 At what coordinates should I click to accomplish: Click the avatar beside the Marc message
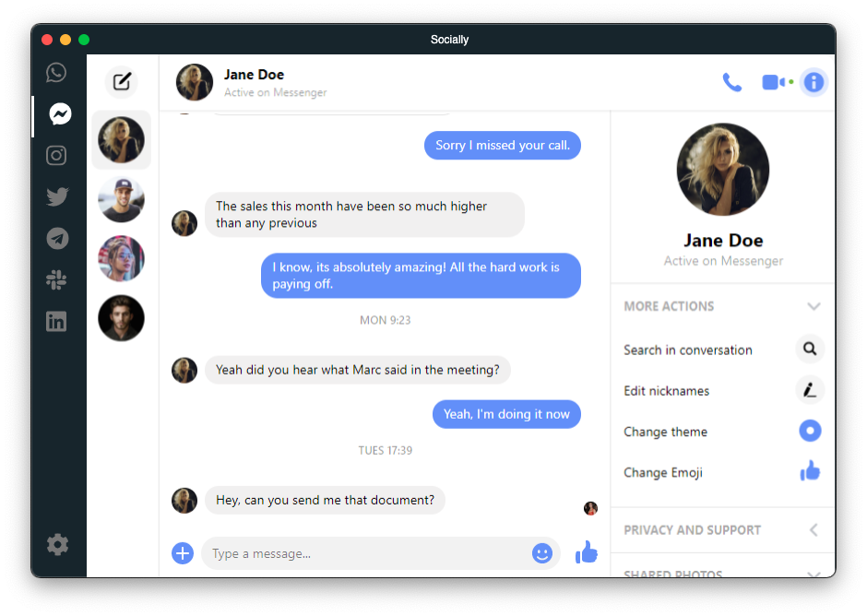tap(184, 371)
